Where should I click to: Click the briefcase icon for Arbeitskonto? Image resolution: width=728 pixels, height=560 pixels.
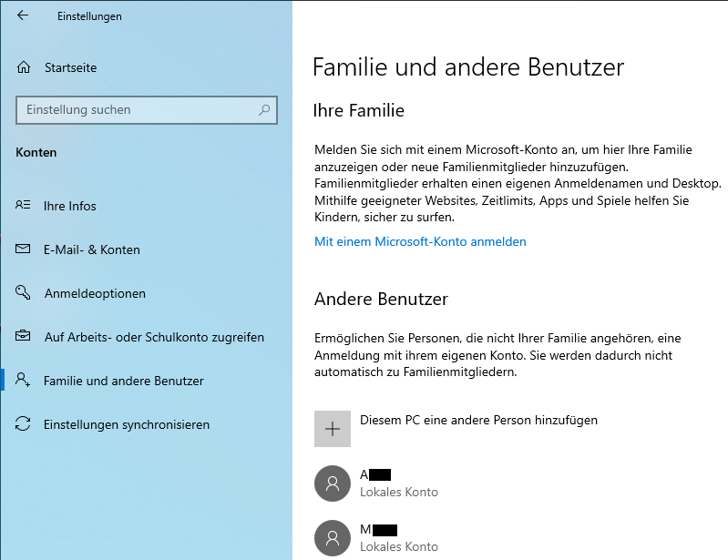(23, 335)
